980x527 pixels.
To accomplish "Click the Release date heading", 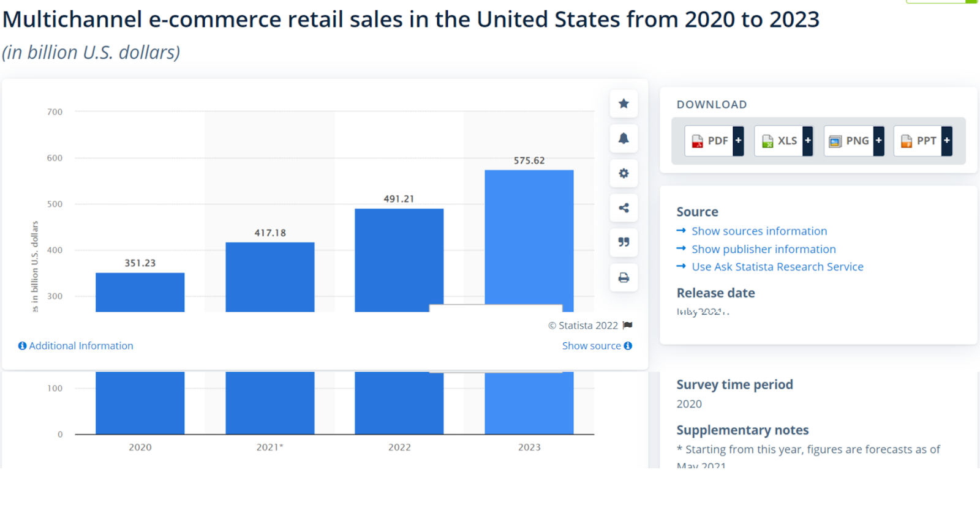I will pyautogui.click(x=715, y=293).
